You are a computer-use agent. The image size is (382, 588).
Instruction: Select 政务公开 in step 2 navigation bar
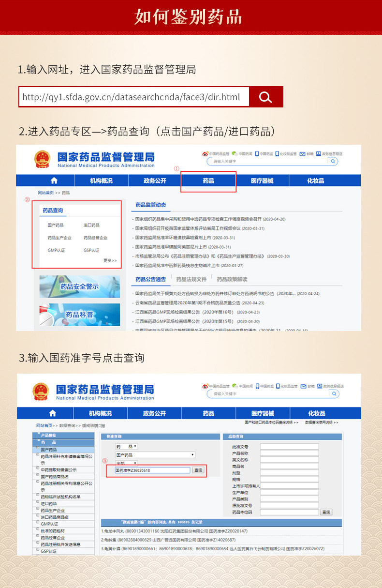(155, 181)
